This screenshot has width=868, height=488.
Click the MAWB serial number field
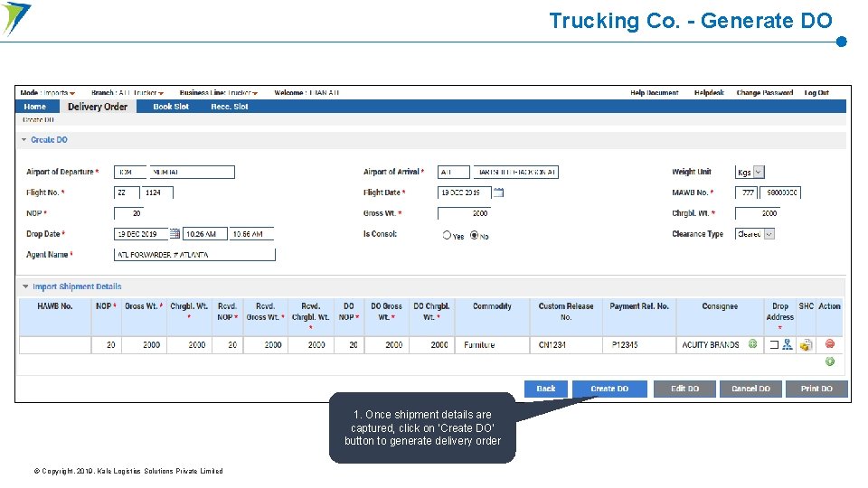780,192
